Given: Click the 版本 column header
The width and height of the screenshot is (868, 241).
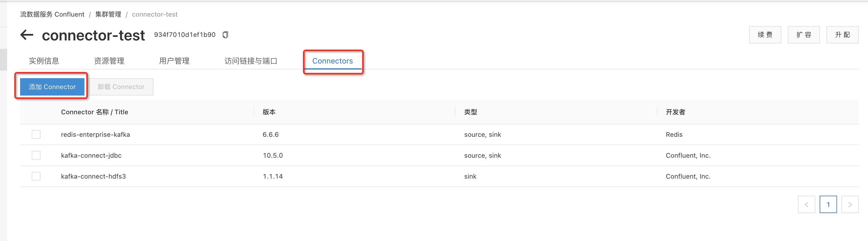Looking at the screenshot, I should pyautogui.click(x=269, y=112).
